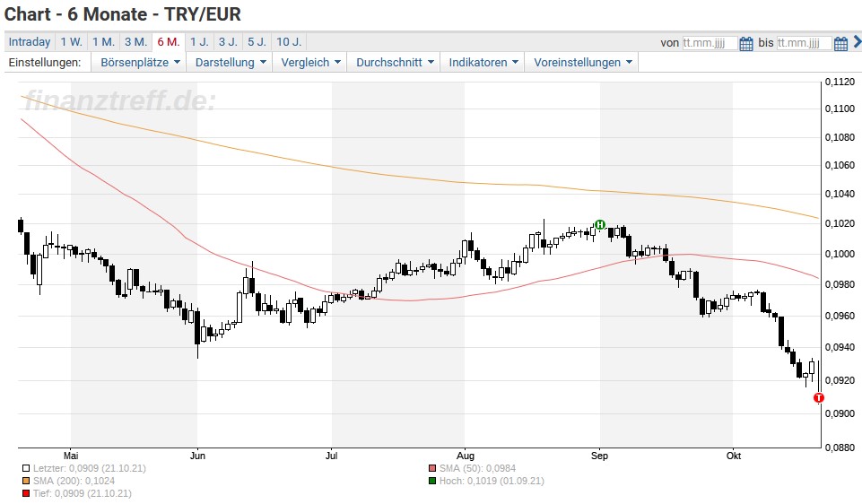The width and height of the screenshot is (862, 504).
Task: Click the 'von' start date input field
Action: click(710, 43)
